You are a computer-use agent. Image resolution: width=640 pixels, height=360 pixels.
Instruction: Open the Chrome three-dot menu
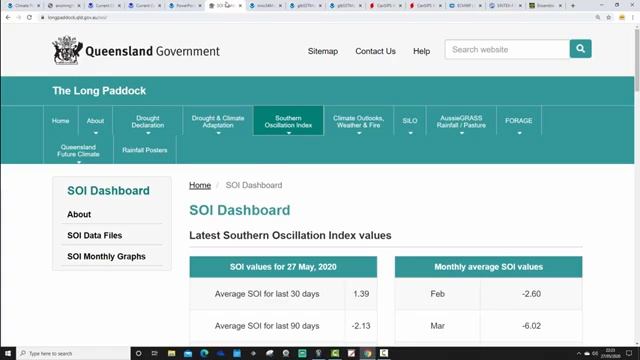coord(633,18)
